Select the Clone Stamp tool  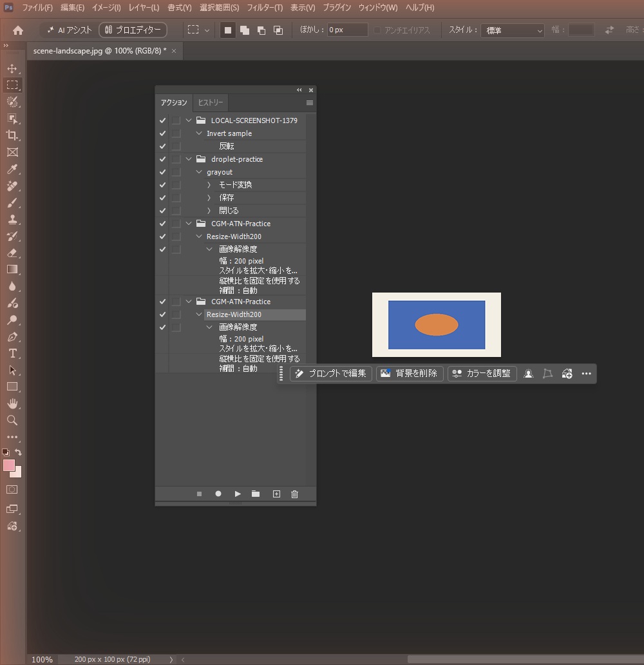[x=12, y=219]
